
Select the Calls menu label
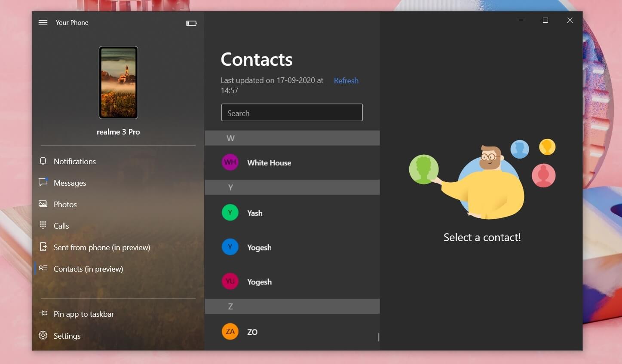click(x=61, y=226)
